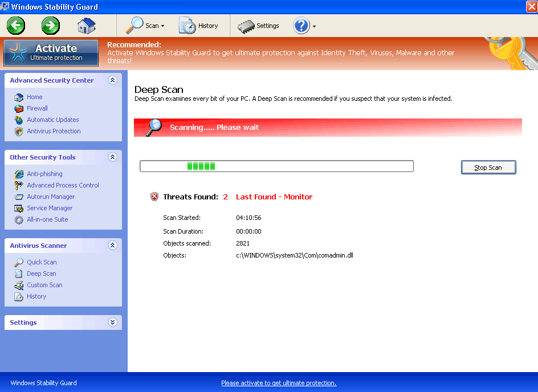Go to the Home house icon in toolbar
This screenshot has height=392, width=538.
click(x=87, y=25)
